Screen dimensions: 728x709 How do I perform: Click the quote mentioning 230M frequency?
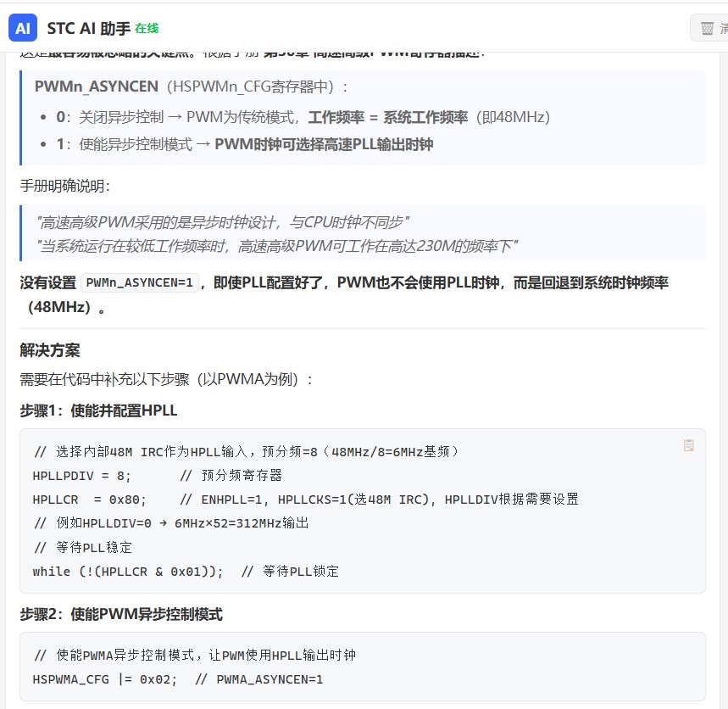277,246
